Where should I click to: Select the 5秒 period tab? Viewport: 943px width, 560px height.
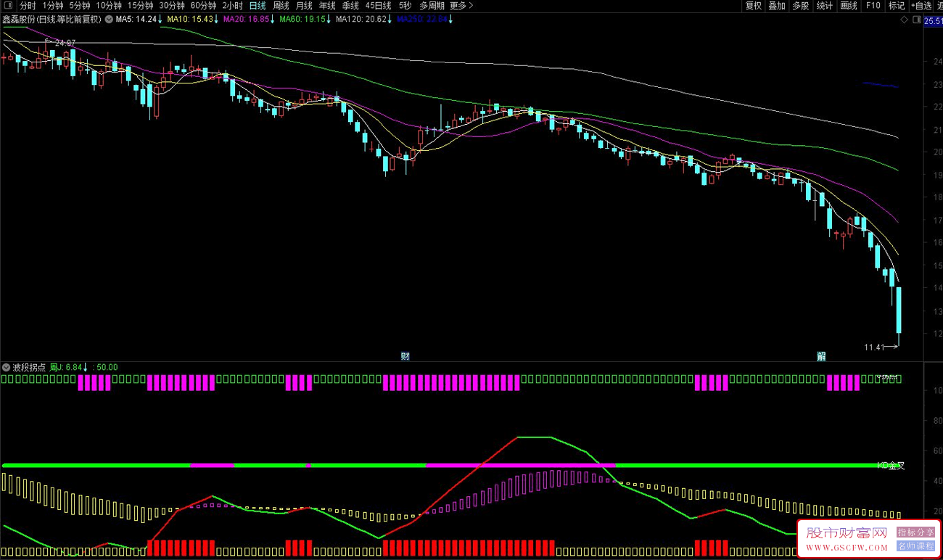(405, 5)
